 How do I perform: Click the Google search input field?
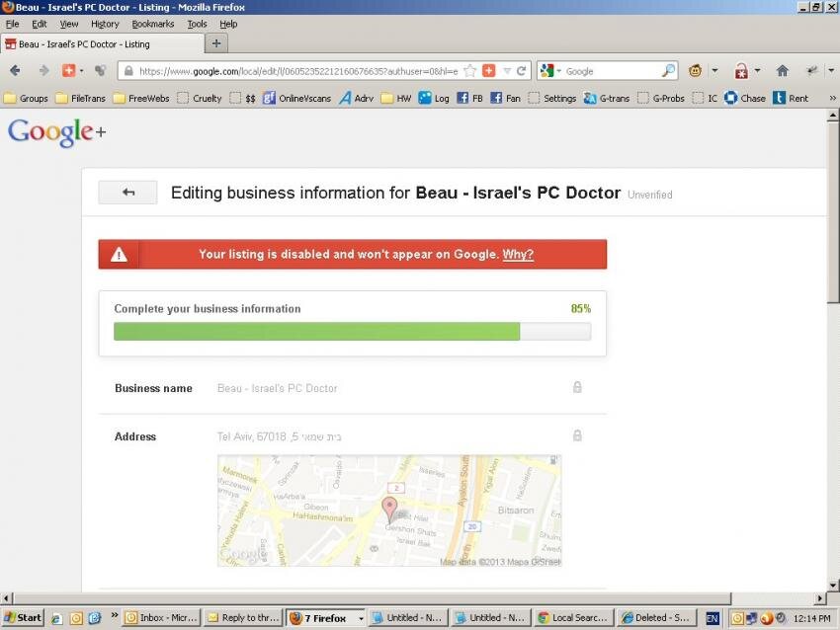point(613,71)
